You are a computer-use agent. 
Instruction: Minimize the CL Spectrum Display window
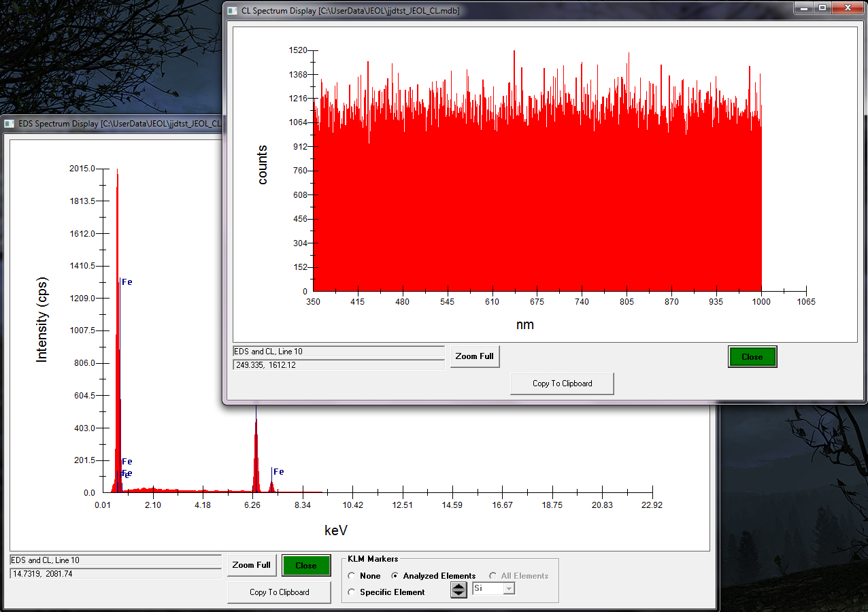pyautogui.click(x=805, y=8)
